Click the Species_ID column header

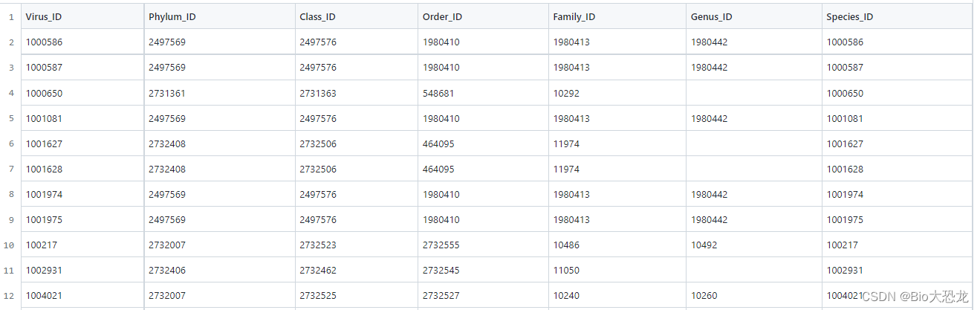pos(898,16)
